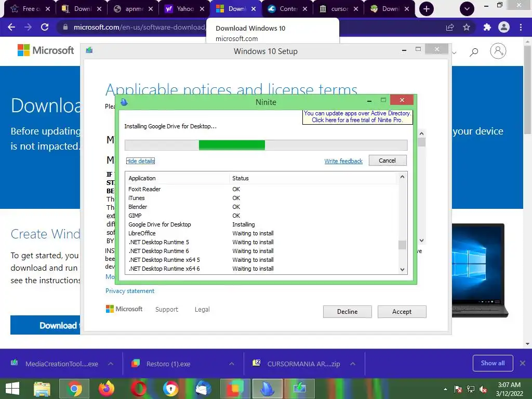Switch to Chrome in taskbar
The width and height of the screenshot is (532, 399).
tap(74, 389)
